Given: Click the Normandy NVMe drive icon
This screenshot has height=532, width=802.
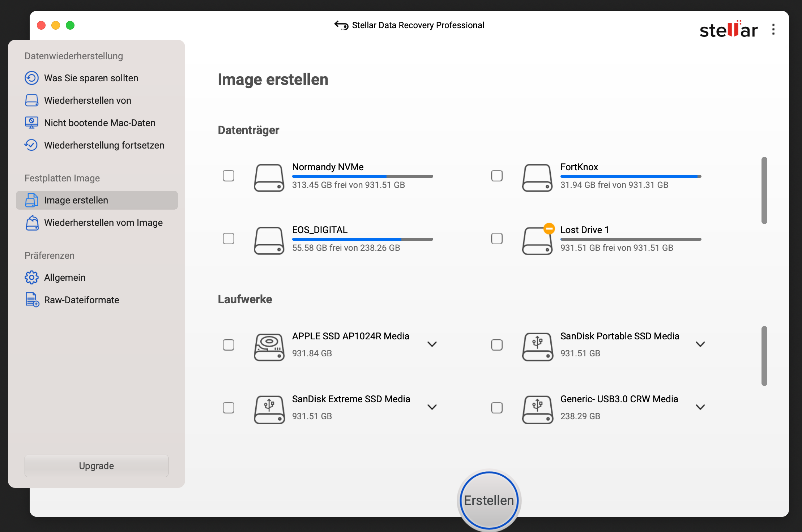Looking at the screenshot, I should 269,178.
